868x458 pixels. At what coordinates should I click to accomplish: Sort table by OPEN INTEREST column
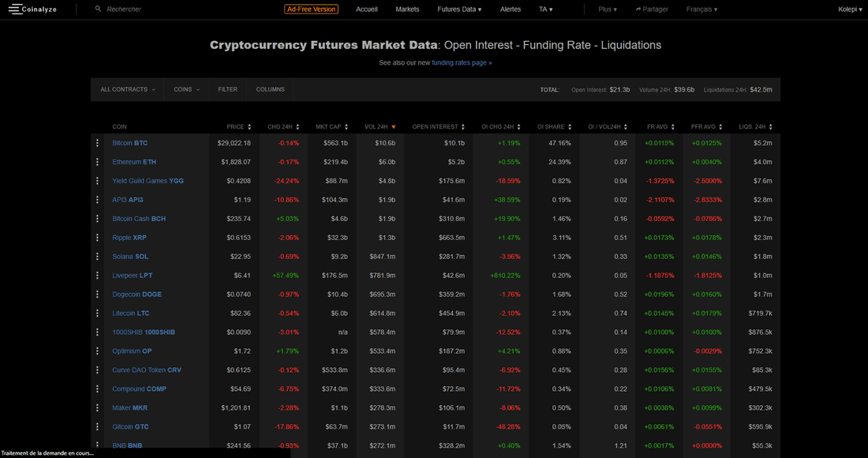point(439,127)
